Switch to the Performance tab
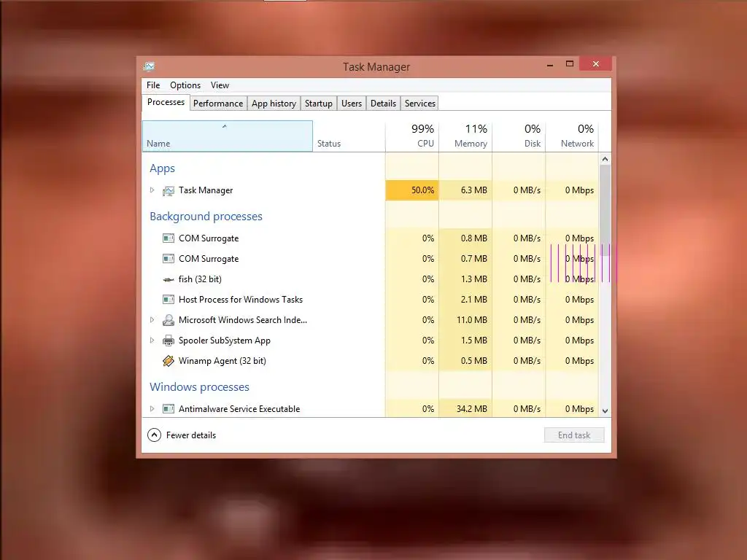 [218, 104]
